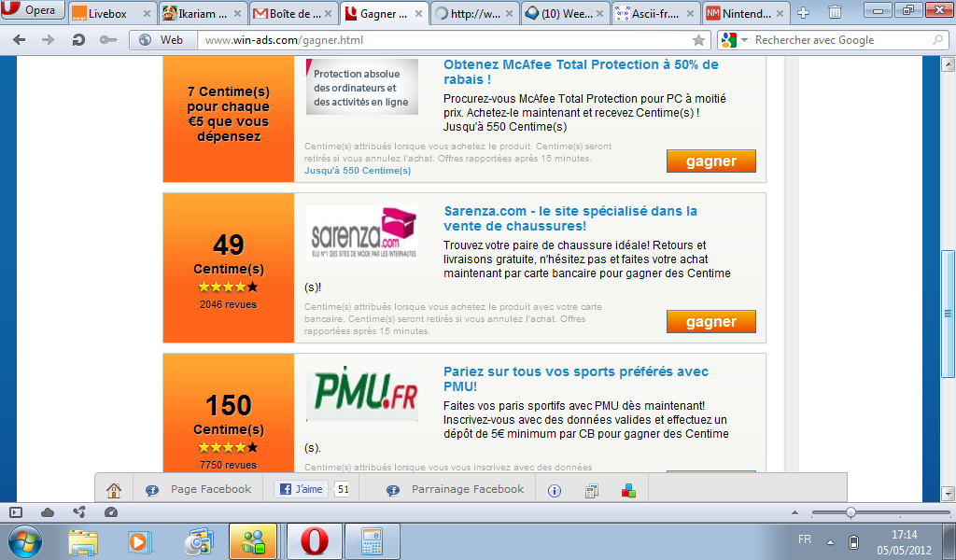Image resolution: width=956 pixels, height=560 pixels.
Task: Open the Sarenza.com offer title link
Action: pos(570,218)
